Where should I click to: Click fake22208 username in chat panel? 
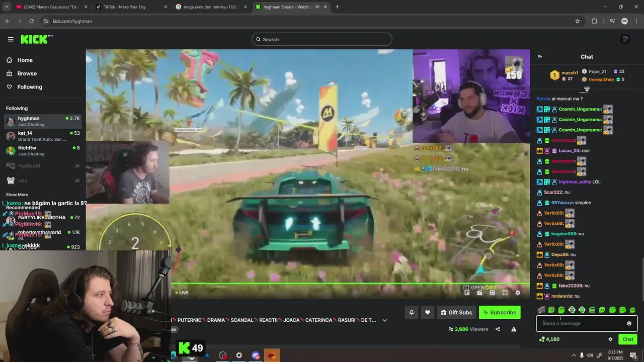click(571, 286)
